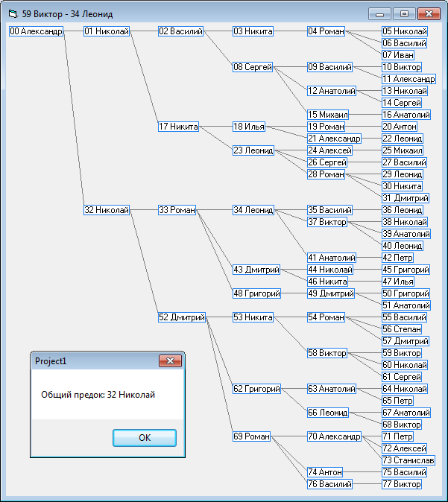Select node 05 Николай
The height and width of the screenshot is (502, 448).
[405, 31]
